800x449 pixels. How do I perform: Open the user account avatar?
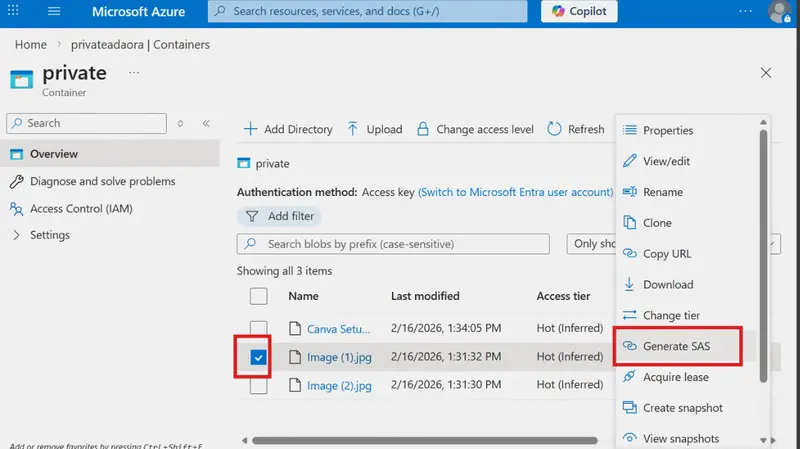tap(779, 12)
